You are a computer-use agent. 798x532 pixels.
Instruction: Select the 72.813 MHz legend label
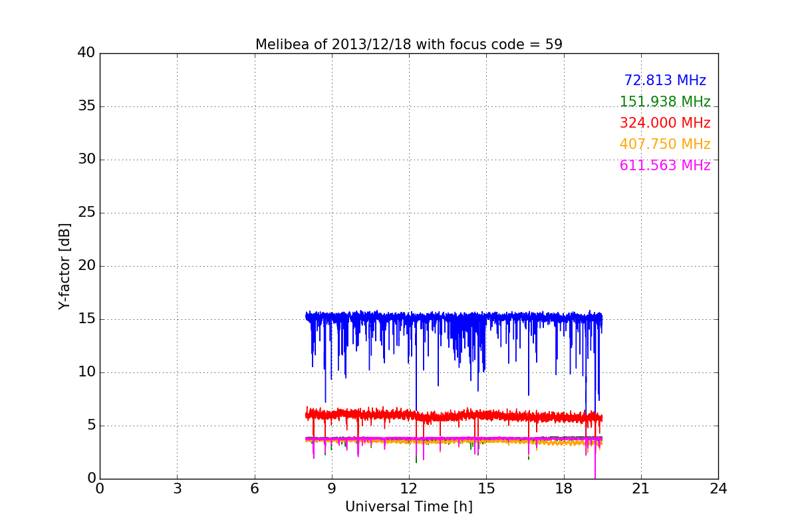click(x=665, y=80)
